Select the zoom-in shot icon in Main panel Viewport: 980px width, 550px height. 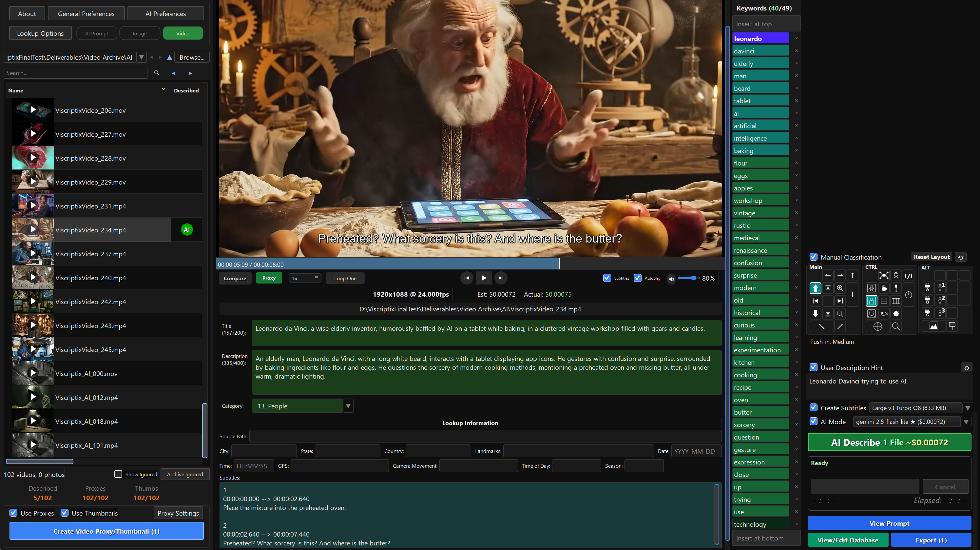pos(840,288)
